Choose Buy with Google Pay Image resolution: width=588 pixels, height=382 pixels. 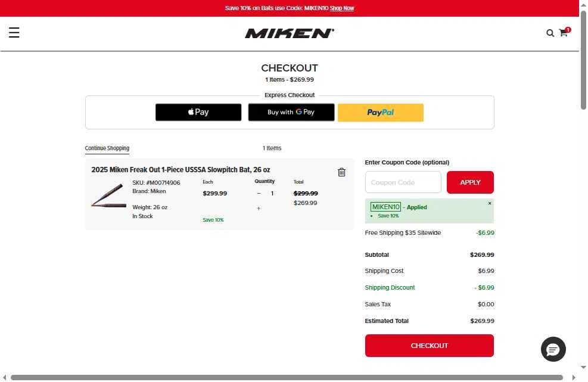[291, 112]
